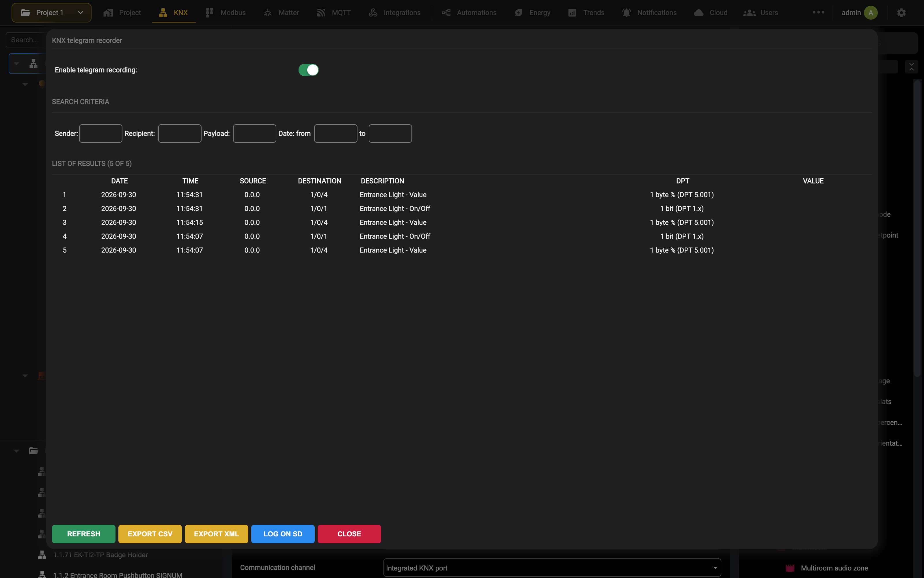Screen dimensions: 924x578
Task: Focus the Recipient filter field
Action: point(180,134)
